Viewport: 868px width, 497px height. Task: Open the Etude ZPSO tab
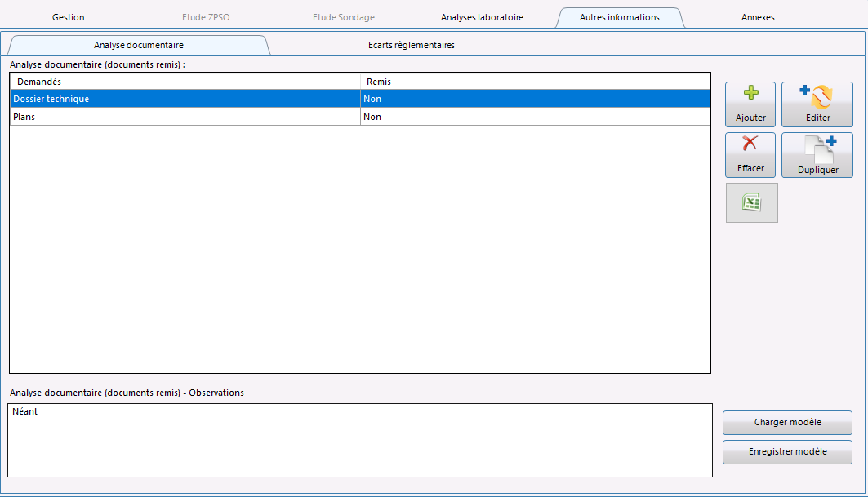click(x=206, y=17)
